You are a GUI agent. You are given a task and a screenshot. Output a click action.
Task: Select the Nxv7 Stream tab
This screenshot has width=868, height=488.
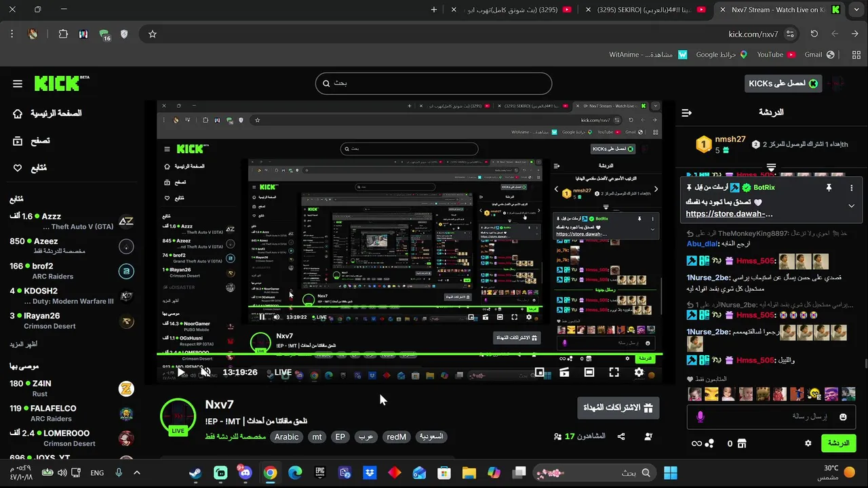[778, 9]
